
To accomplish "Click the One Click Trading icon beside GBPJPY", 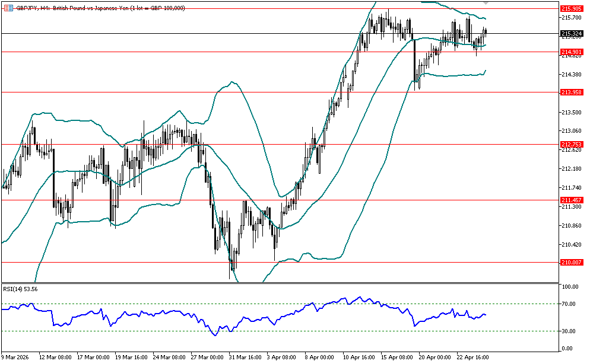I will pos(8,8).
